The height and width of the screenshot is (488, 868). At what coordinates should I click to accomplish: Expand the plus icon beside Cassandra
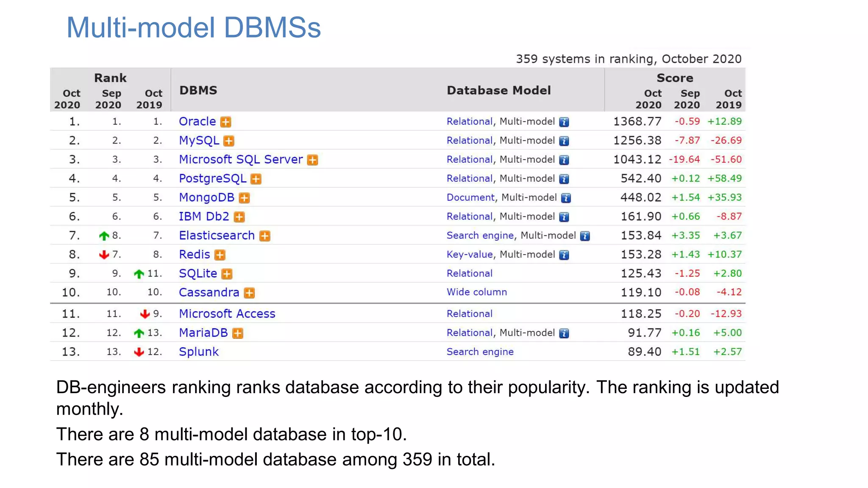click(249, 293)
